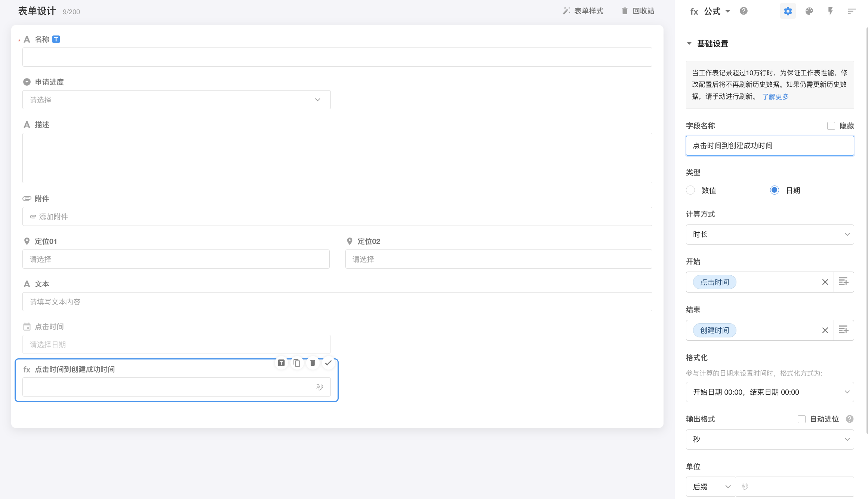
Task: Confirm the field with checkmark icon
Action: [x=328, y=363]
